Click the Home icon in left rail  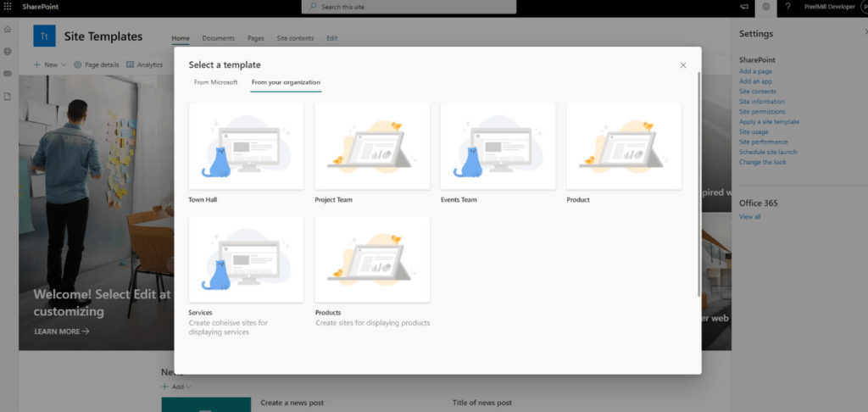point(8,30)
